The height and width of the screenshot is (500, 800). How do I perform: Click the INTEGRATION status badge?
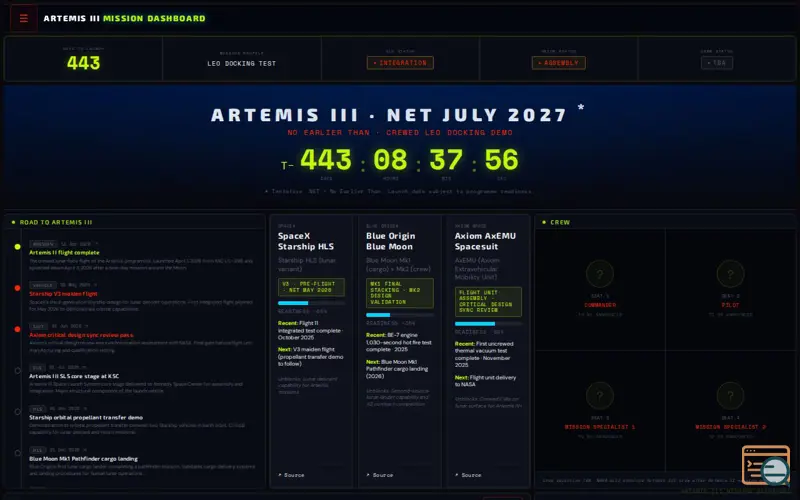[400, 63]
